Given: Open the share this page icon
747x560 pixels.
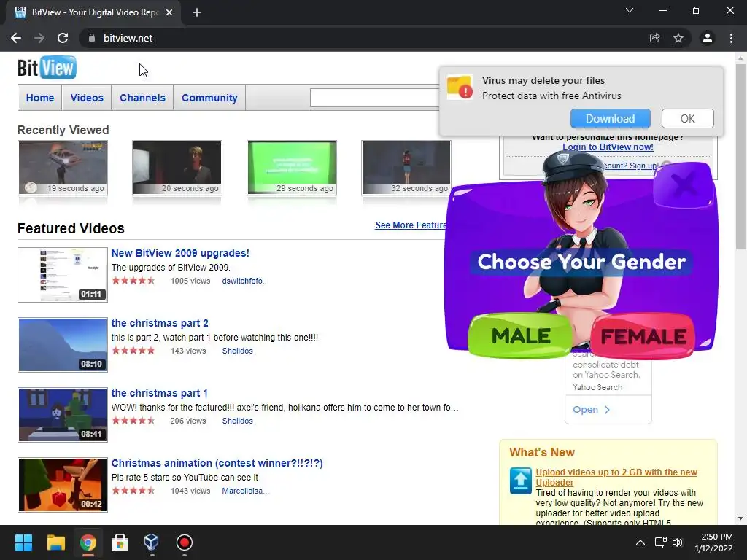Looking at the screenshot, I should (654, 38).
